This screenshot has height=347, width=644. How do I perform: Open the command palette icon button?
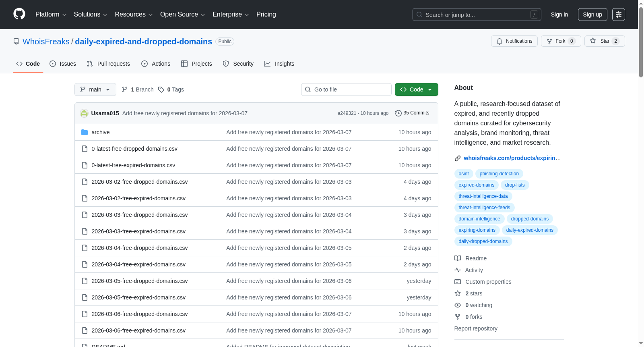619,15
